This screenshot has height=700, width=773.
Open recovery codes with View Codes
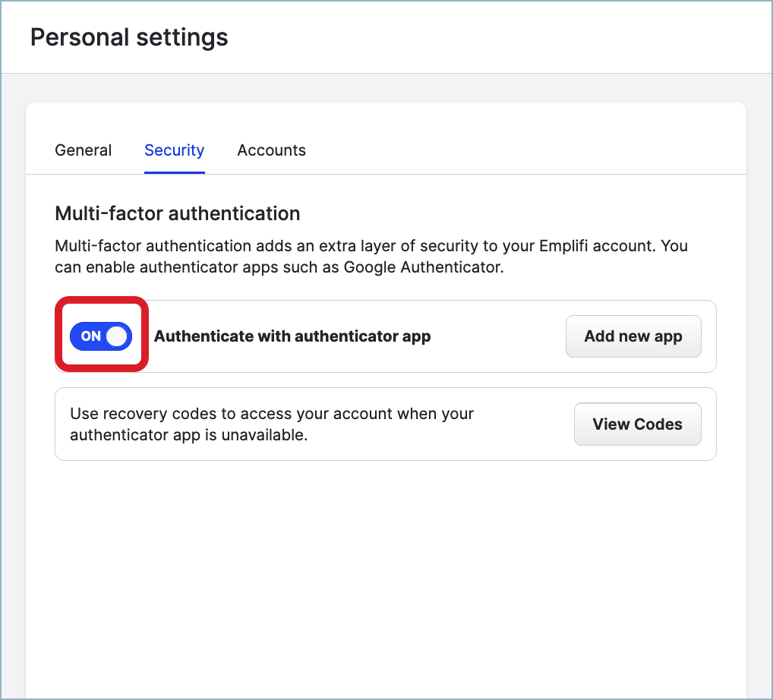[637, 424]
